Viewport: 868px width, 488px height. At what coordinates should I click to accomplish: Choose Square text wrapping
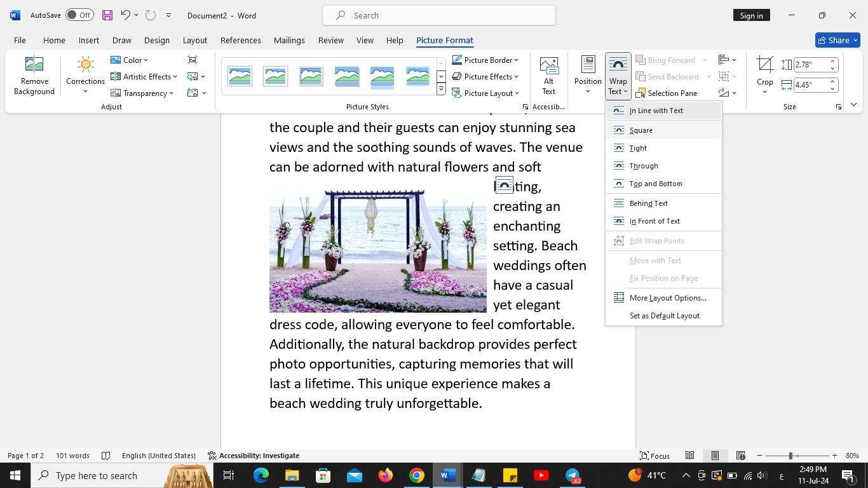[x=664, y=130]
